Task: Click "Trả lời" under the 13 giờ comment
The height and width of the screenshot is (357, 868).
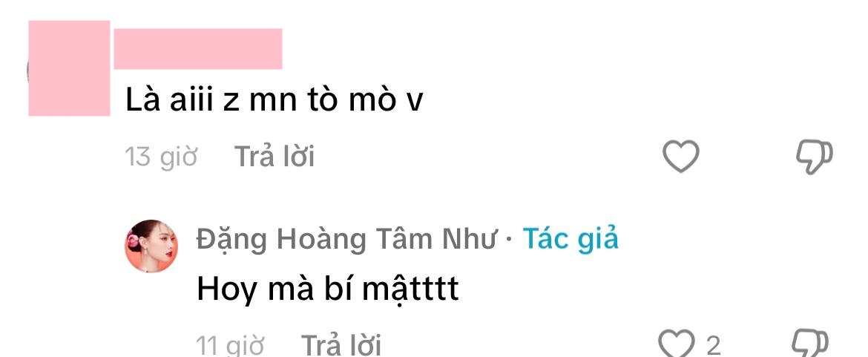Action: [x=274, y=157]
